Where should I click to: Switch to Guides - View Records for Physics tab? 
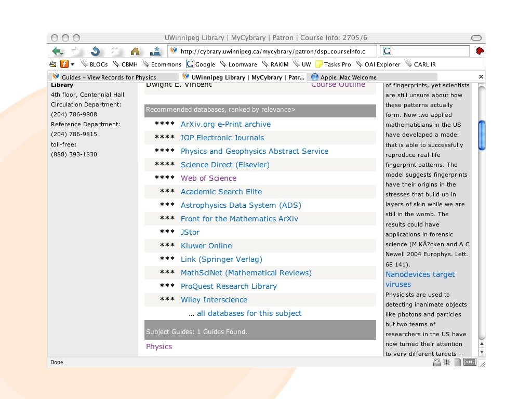click(x=112, y=77)
